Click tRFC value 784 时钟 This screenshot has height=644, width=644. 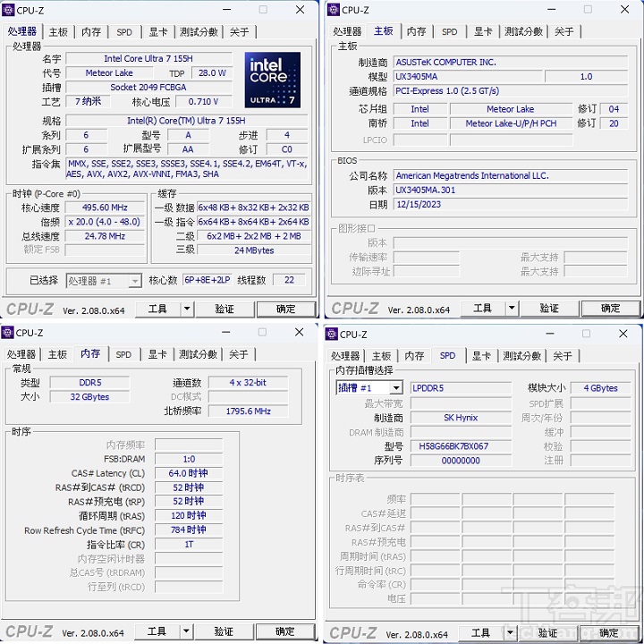point(189,530)
